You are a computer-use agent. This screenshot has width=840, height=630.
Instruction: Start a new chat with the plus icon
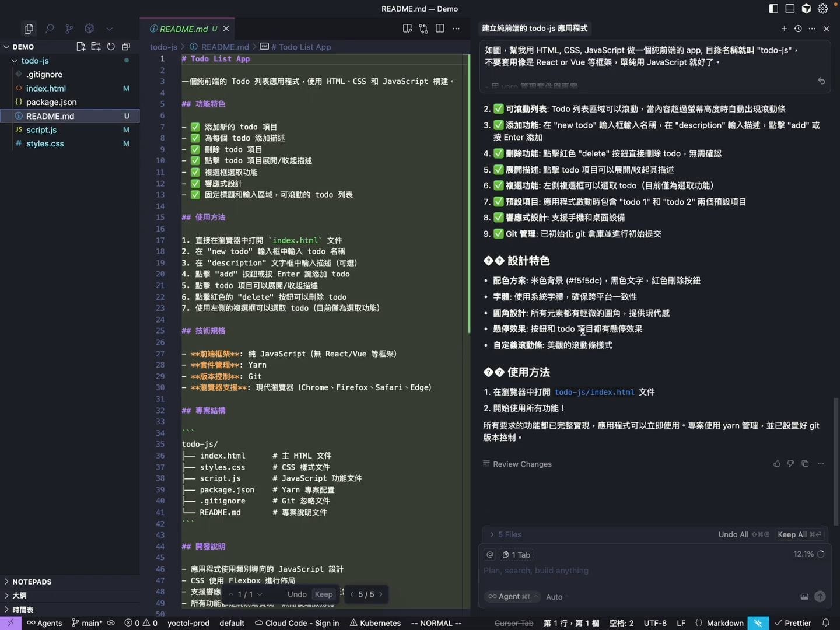tap(784, 29)
